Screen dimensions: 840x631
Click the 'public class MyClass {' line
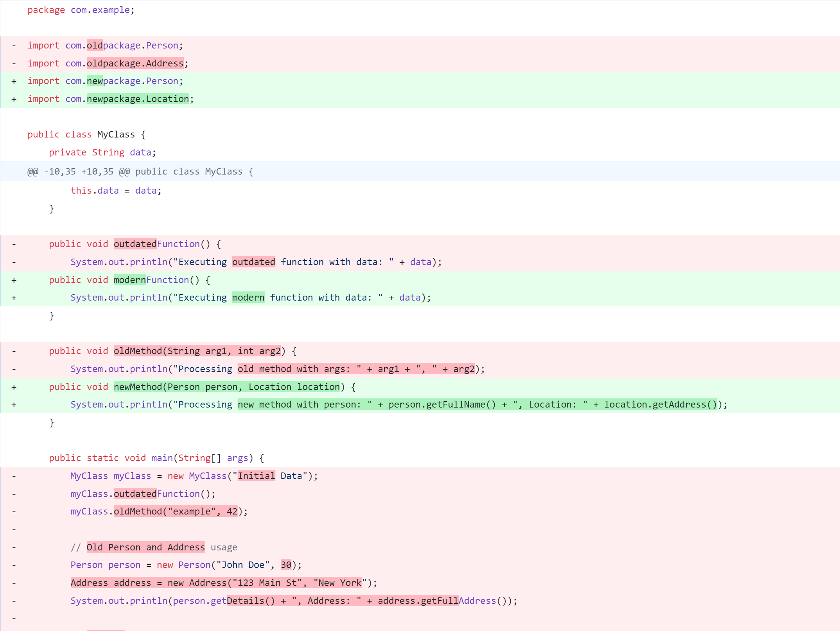pyautogui.click(x=86, y=134)
